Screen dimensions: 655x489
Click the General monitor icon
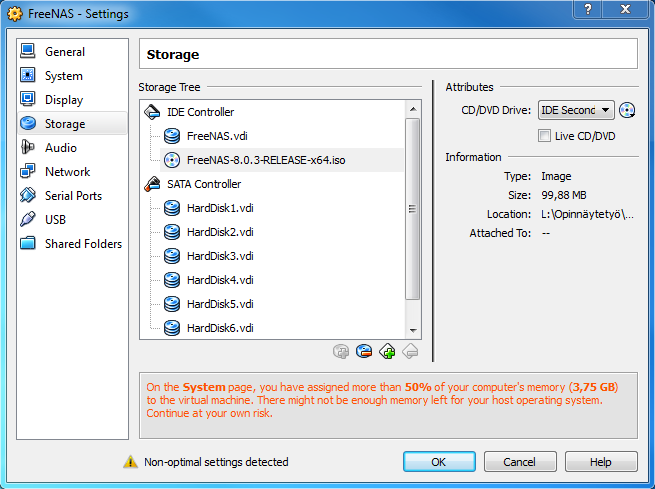(x=28, y=51)
